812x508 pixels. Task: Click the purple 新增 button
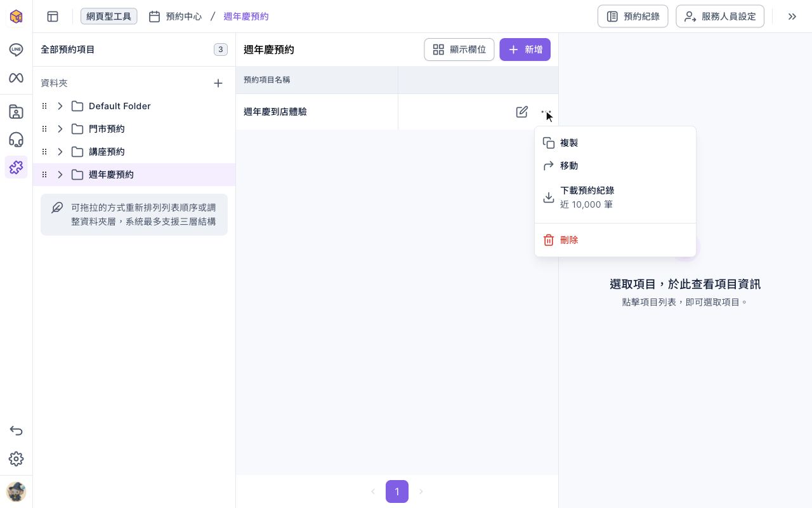tap(525, 50)
